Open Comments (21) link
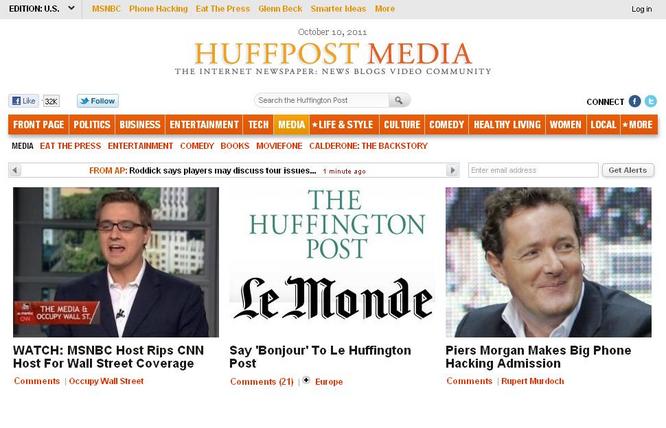Screen dimensions: 666x428 coord(262,382)
